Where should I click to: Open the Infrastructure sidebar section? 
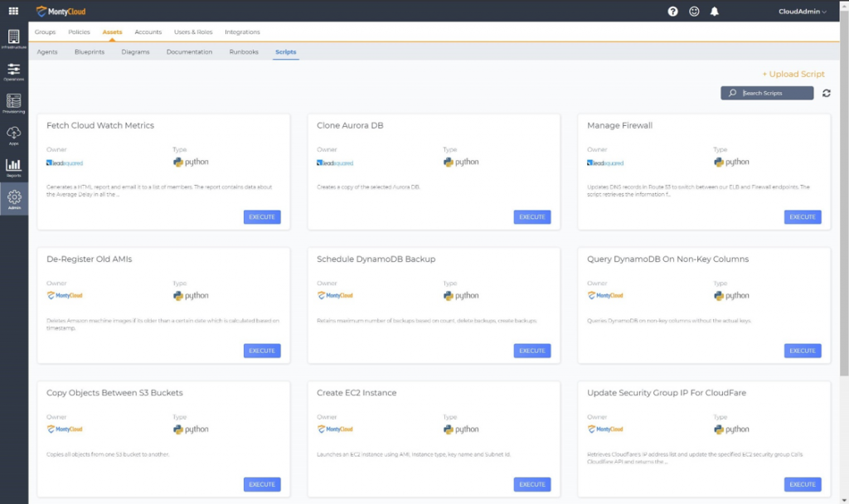[x=13, y=39]
